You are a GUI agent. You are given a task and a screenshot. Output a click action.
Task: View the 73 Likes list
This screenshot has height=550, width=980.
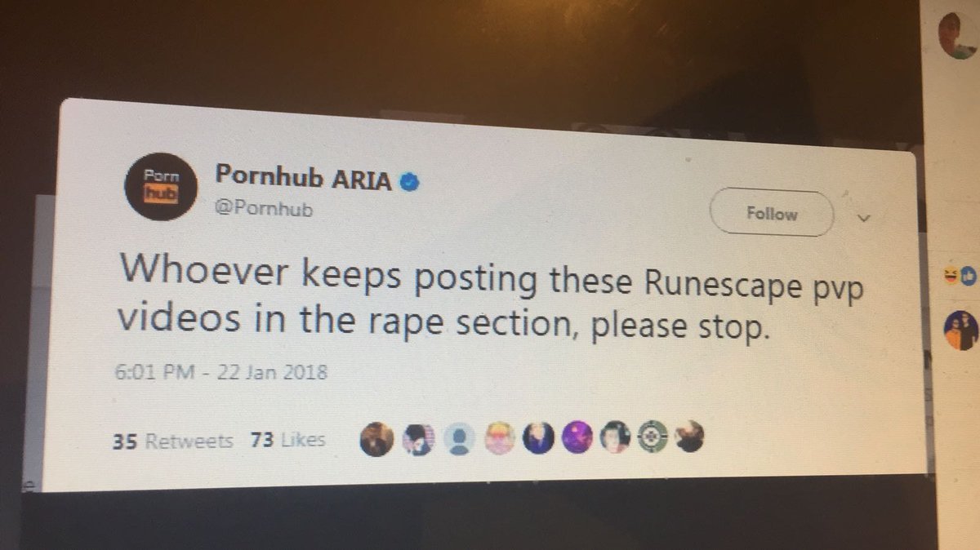(287, 441)
